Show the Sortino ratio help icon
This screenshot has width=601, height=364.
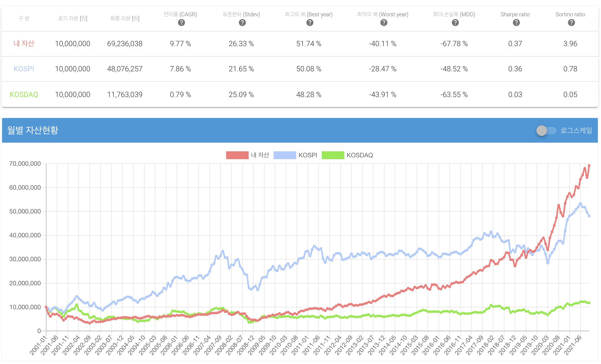point(571,23)
